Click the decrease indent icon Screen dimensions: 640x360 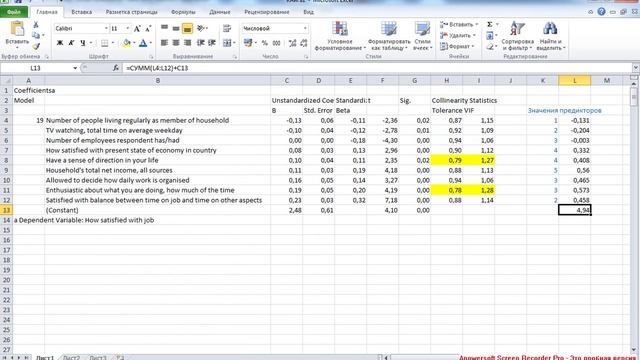(x=200, y=43)
